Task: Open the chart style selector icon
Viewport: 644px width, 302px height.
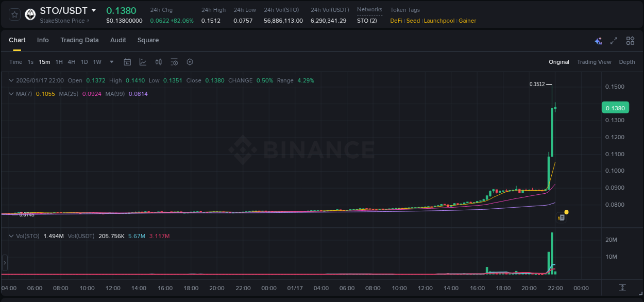Action: point(143,62)
